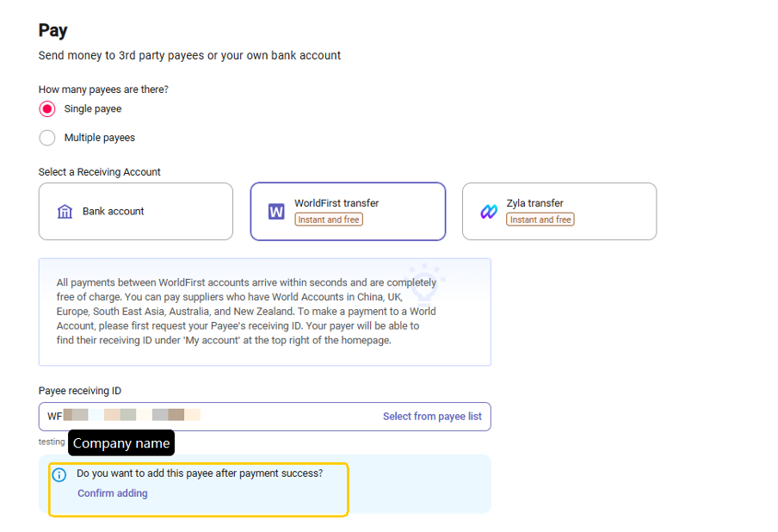Click the WorldFirst W logo icon

tap(276, 212)
